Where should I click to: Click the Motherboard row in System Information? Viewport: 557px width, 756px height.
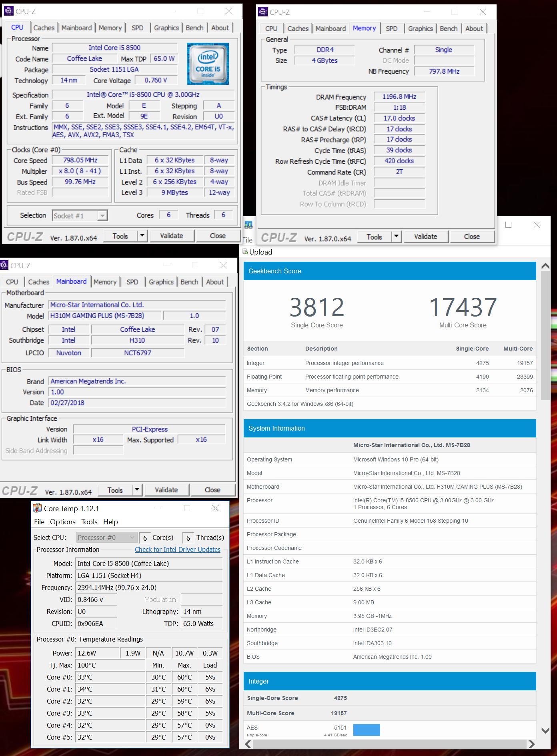(390, 487)
